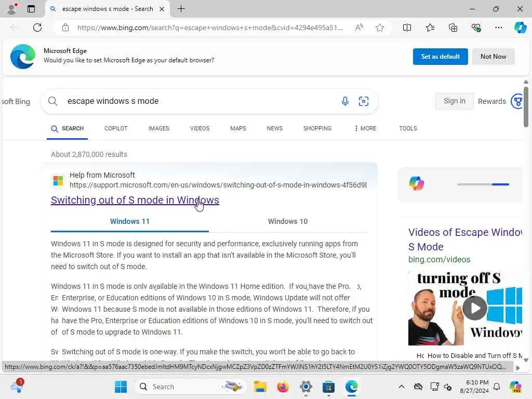The height and width of the screenshot is (399, 532).
Task: Open Rewards trophy icon
Action: (x=518, y=101)
